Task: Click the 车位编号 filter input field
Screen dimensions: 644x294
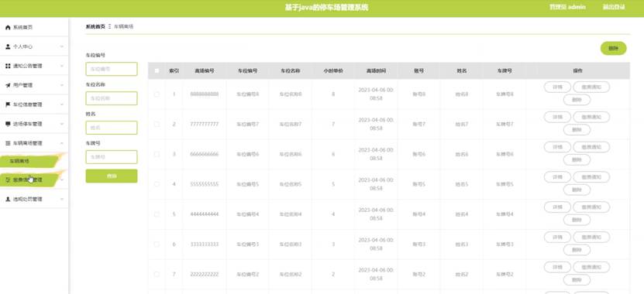Action: 112,69
